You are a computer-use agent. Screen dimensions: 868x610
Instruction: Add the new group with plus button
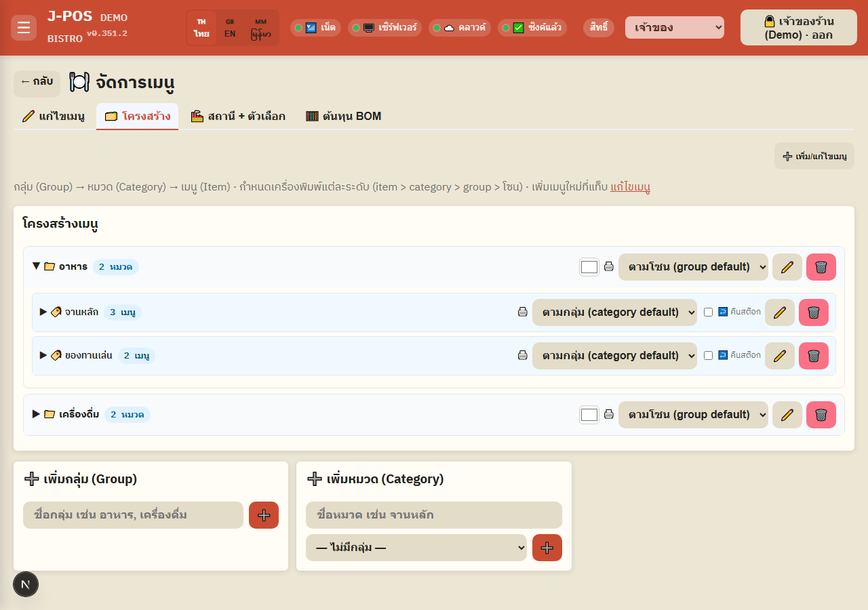(x=264, y=515)
